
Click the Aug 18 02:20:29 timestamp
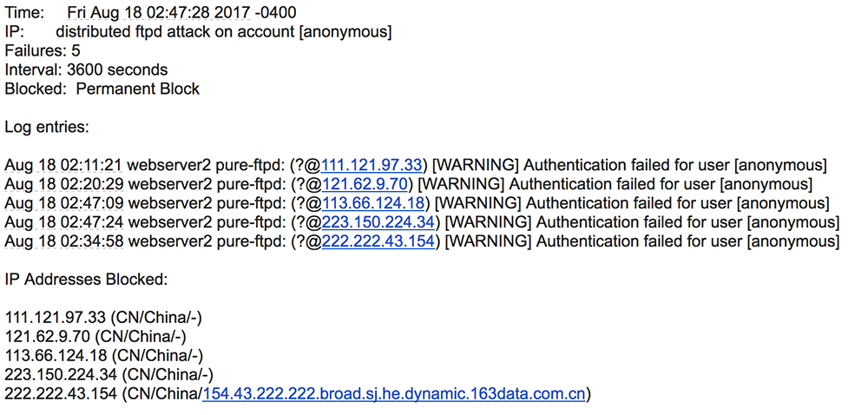pyautogui.click(x=64, y=184)
